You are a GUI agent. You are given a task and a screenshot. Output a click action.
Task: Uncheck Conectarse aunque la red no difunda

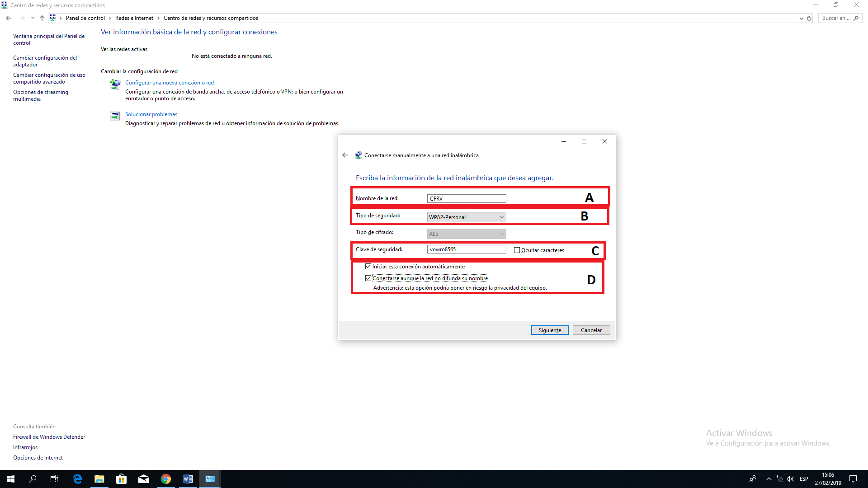368,278
